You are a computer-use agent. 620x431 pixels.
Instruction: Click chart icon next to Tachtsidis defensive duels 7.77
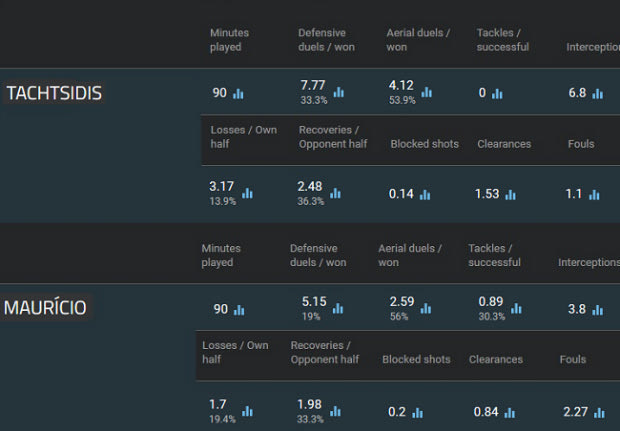click(339, 93)
